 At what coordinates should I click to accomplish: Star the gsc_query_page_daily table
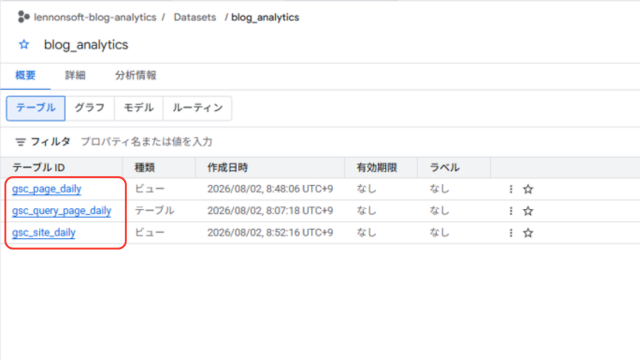528,211
